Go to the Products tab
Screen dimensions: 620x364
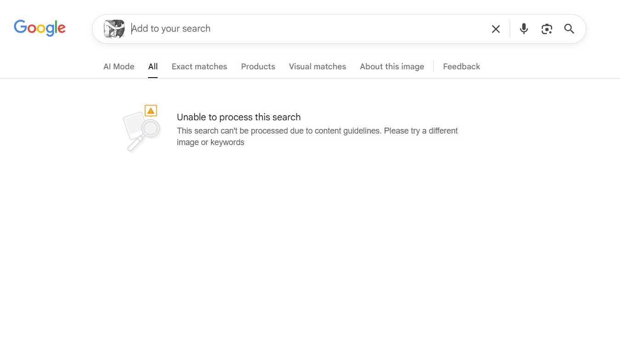258,67
